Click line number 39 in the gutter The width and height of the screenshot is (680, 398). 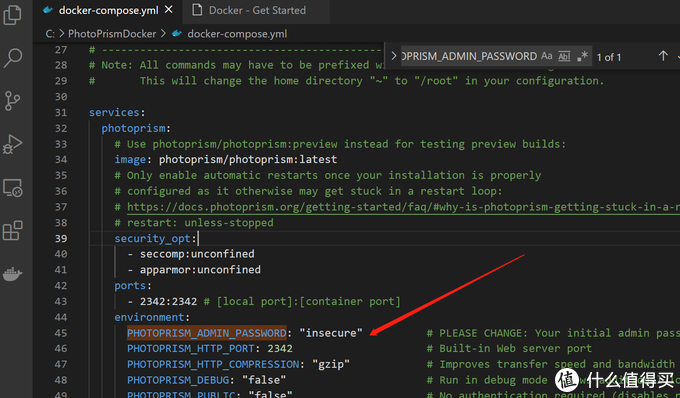[61, 238]
